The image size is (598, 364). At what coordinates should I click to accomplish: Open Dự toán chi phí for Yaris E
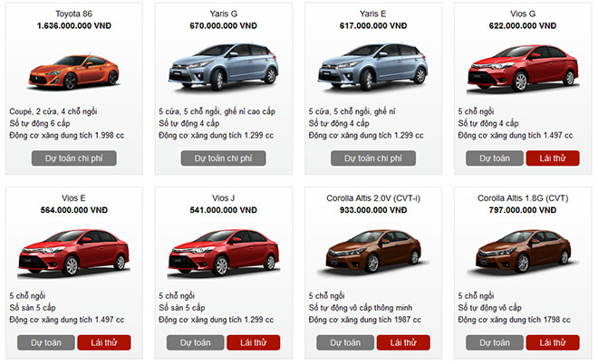373,158
